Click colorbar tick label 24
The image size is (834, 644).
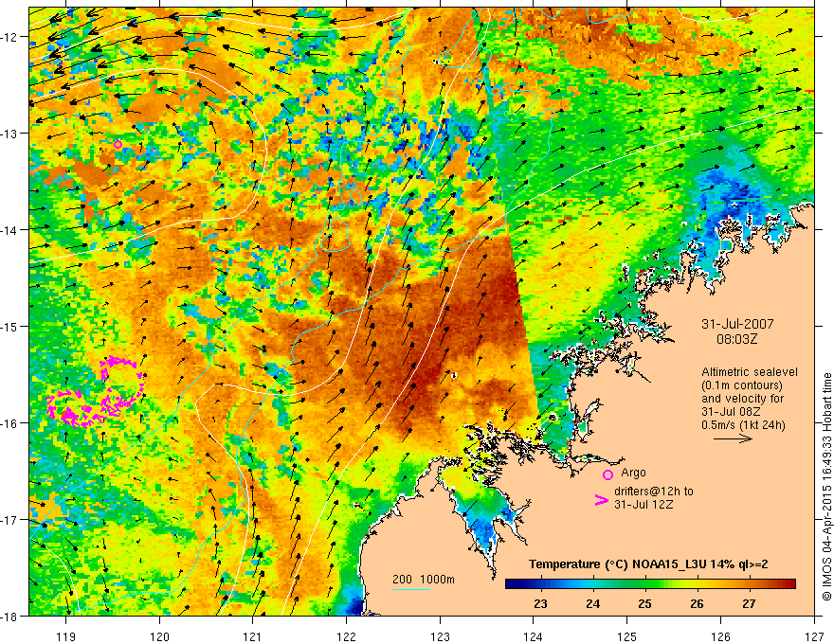(592, 604)
